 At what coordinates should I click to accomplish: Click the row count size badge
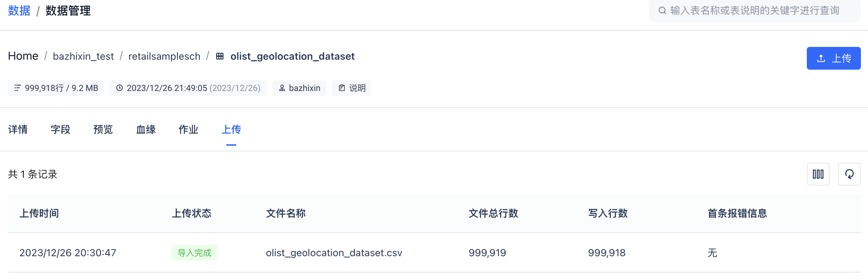click(x=56, y=88)
